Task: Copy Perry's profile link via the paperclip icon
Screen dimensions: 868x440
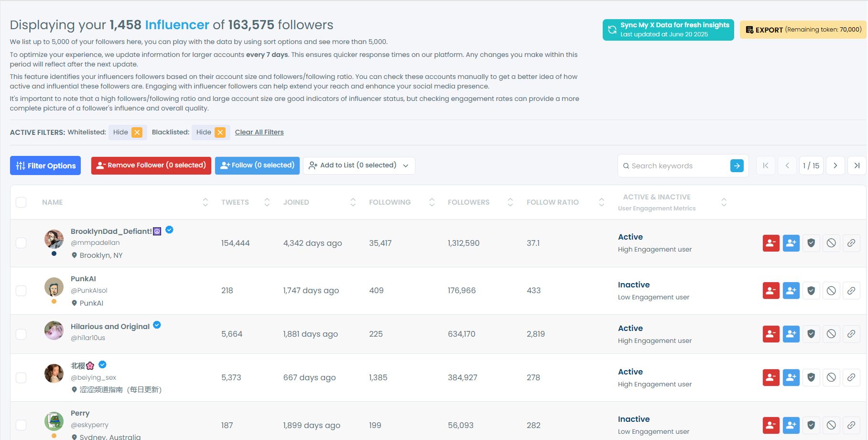Action: (x=851, y=425)
